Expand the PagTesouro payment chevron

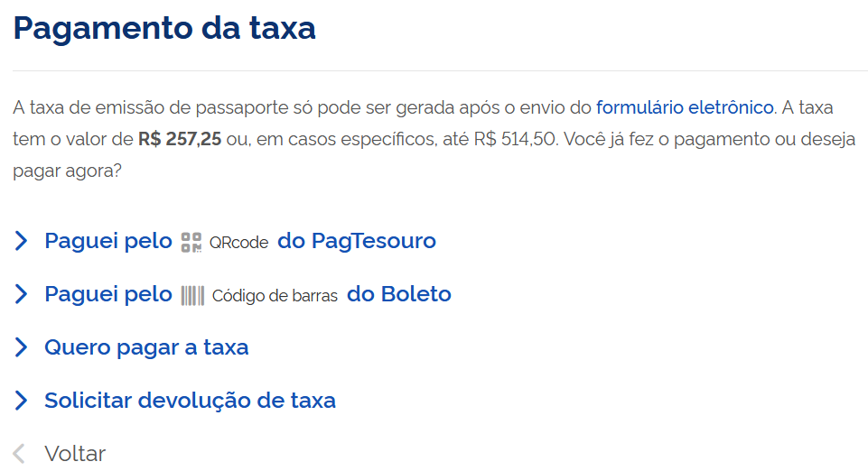tap(22, 241)
